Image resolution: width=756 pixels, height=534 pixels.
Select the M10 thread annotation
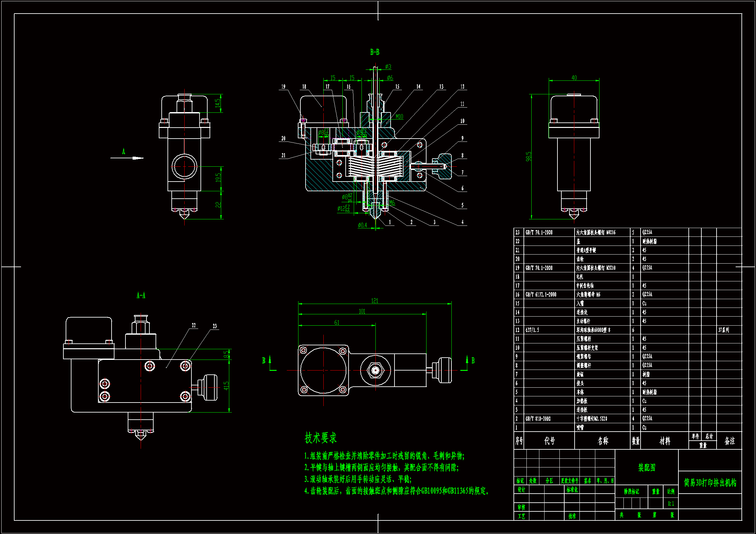(399, 117)
